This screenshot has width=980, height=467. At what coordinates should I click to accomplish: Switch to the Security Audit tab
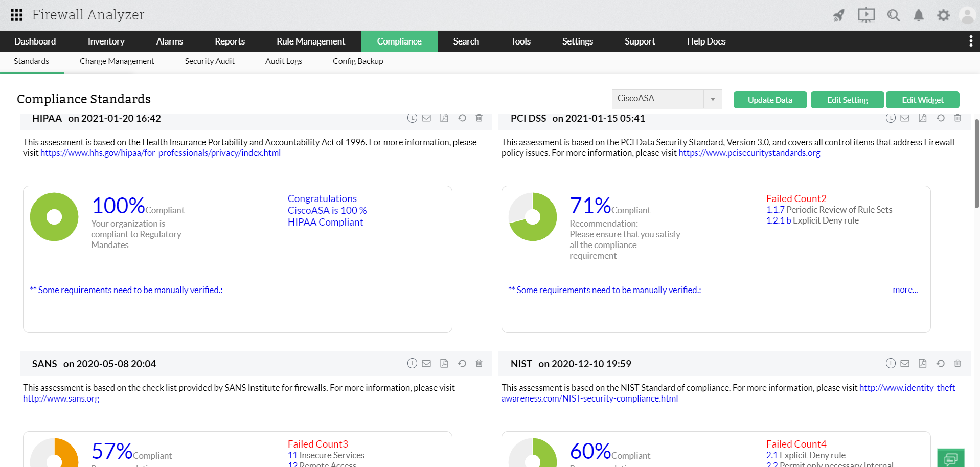[x=210, y=61]
